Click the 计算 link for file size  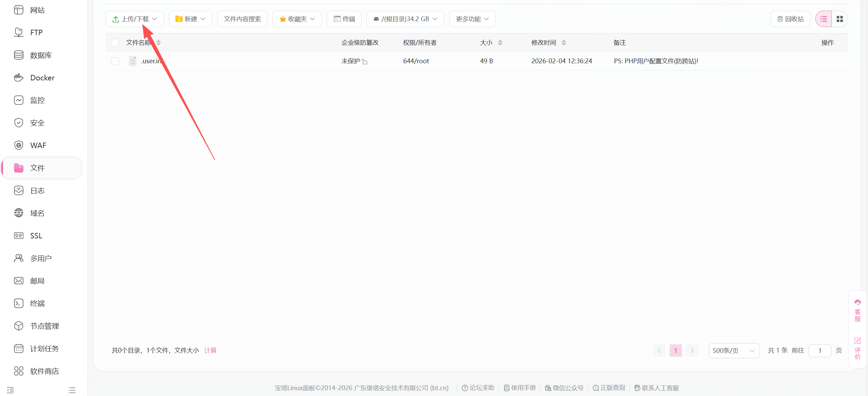point(210,350)
